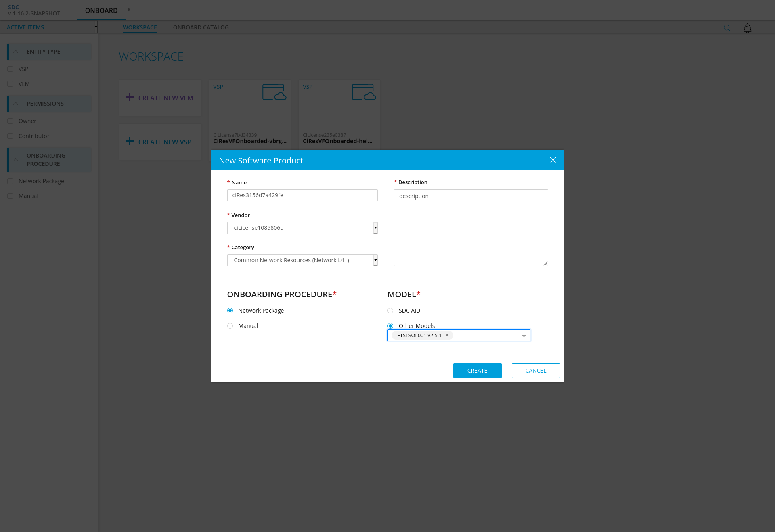Open the notifications bell icon
The width and height of the screenshot is (775, 532).
[747, 28]
